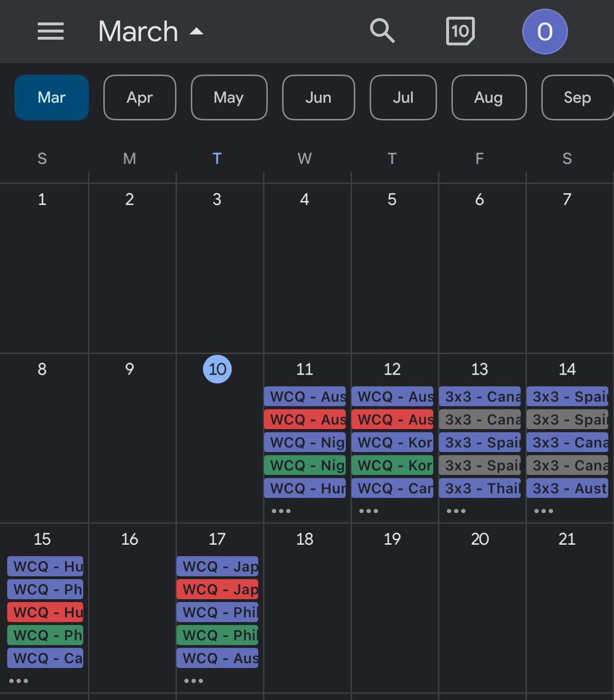The width and height of the screenshot is (614, 700).
Task: Open the WCQ - Can event on March 12
Action: [x=392, y=488]
